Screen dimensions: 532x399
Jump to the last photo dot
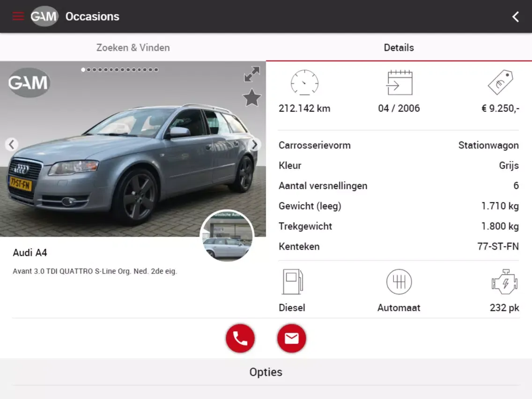(156, 70)
